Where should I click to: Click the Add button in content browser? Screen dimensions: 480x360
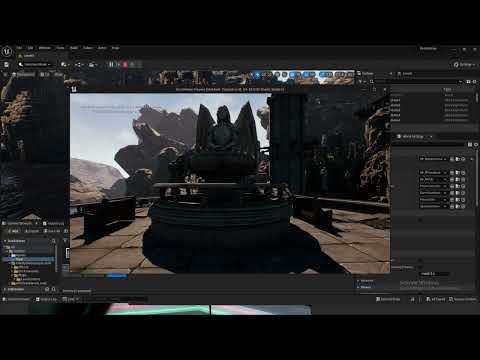(14, 231)
